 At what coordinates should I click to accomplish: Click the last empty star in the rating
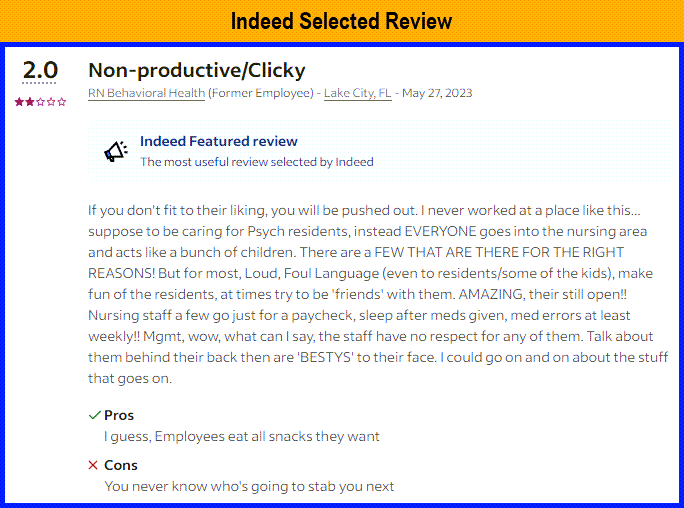click(63, 102)
